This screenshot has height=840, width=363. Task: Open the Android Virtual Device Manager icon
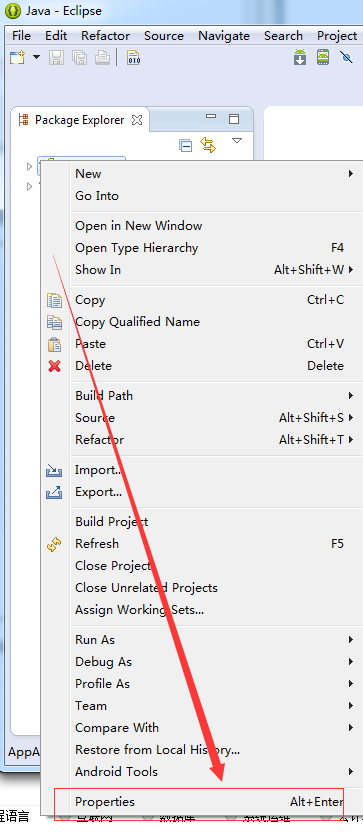[x=323, y=57]
